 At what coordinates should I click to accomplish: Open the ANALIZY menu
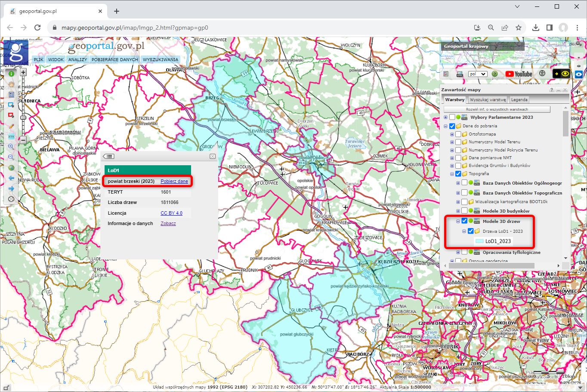coord(77,59)
